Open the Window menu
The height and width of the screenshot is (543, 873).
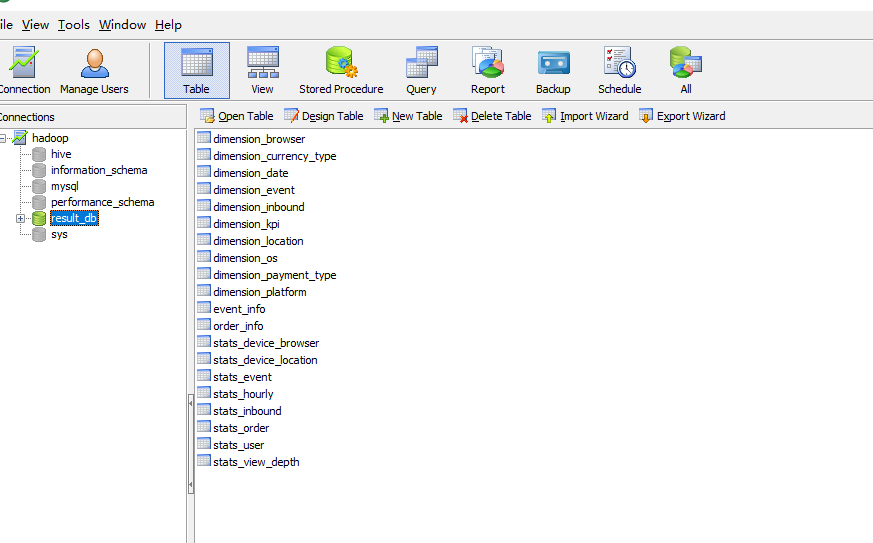(x=122, y=25)
